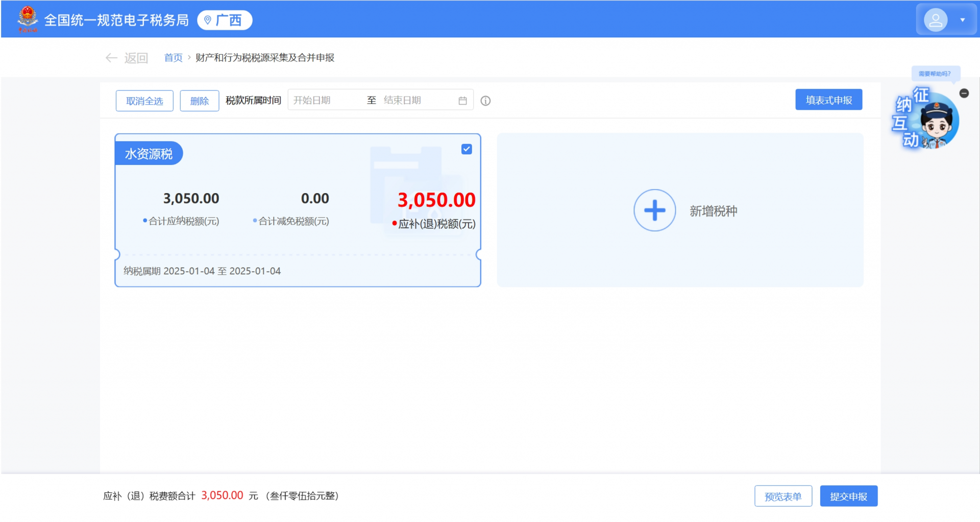Image resolution: width=980 pixels, height=522 pixels.
Task: Click the tax bureau emblem logo
Action: pyautogui.click(x=28, y=19)
